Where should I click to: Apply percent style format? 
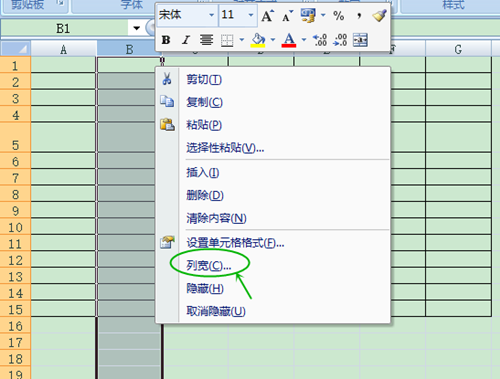point(339,16)
